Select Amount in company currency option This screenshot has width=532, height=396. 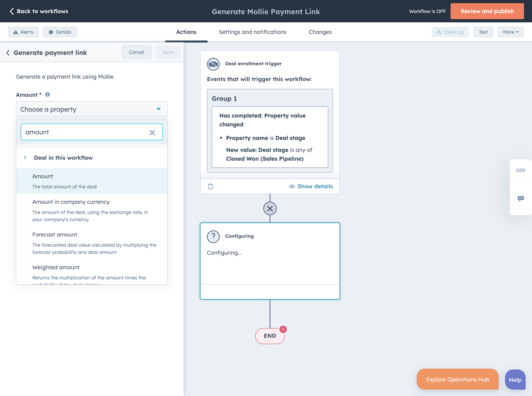coord(92,210)
